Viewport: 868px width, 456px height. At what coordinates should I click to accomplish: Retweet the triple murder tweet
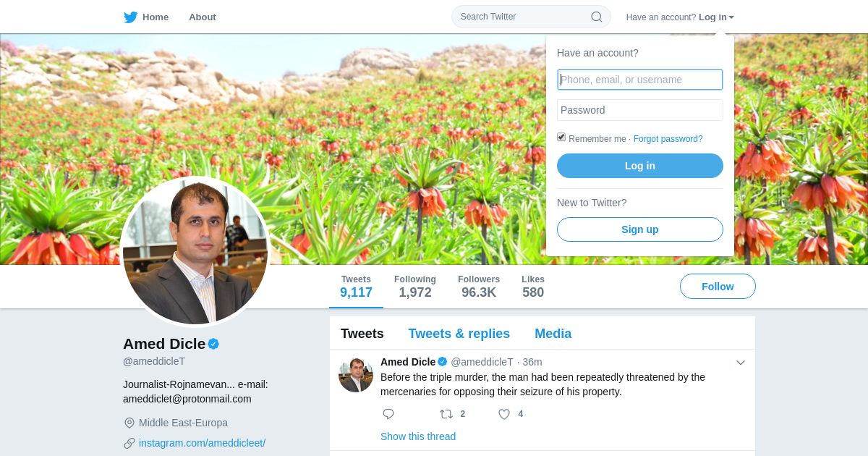(446, 414)
